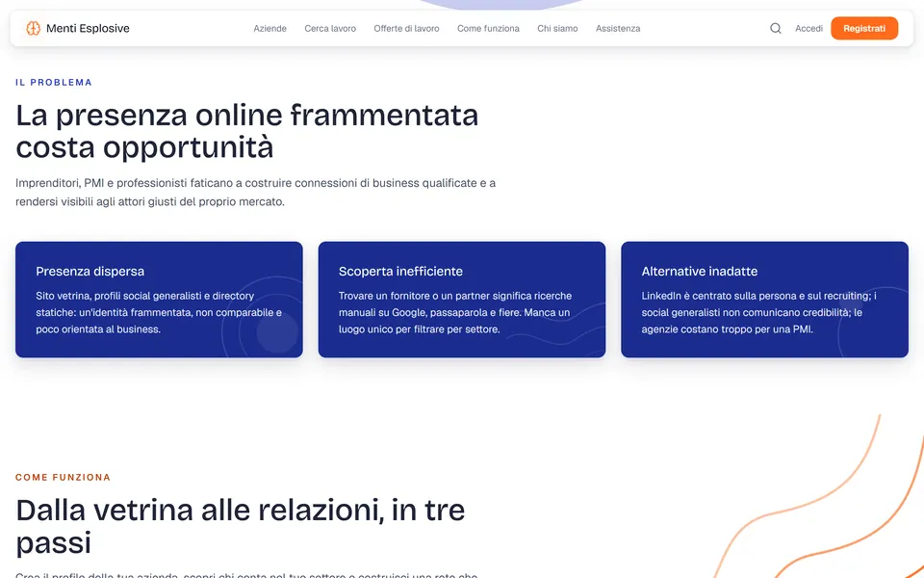This screenshot has height=578, width=924.
Task: Open the Aziende navigation item
Action: click(269, 28)
